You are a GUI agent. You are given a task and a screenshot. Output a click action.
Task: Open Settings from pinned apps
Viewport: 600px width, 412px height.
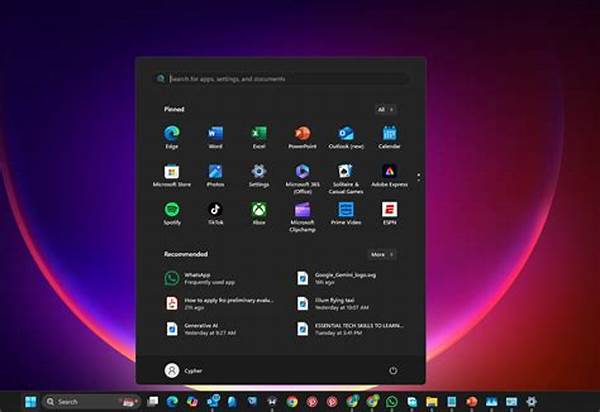click(259, 175)
